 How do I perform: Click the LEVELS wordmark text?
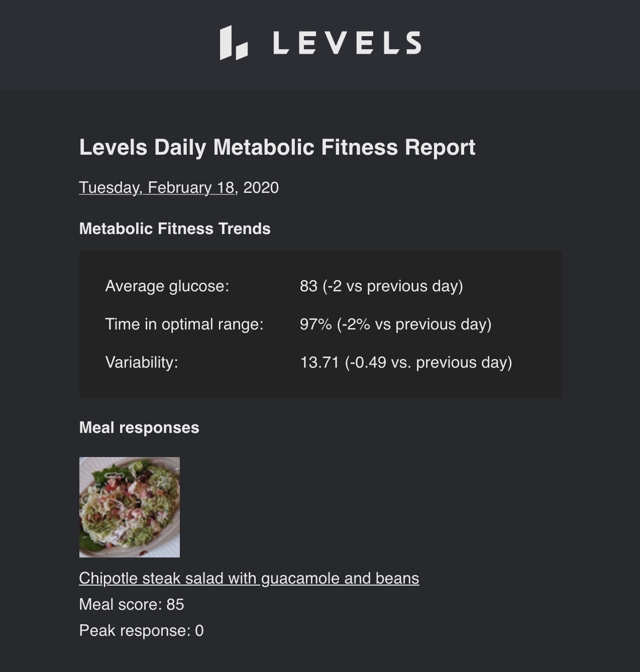tap(347, 43)
